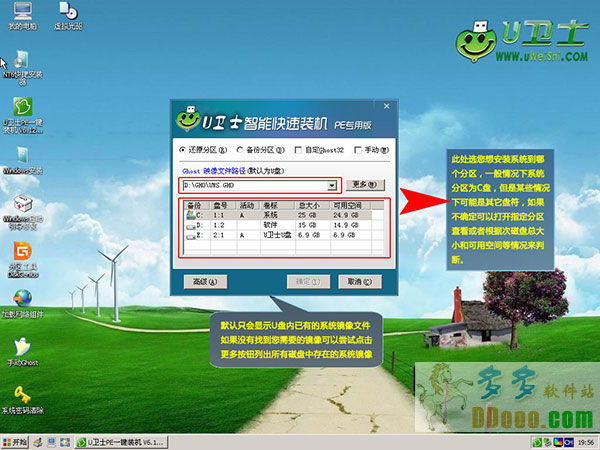600x450 pixels.
Task: Click the 更多 button
Action: click(365, 185)
